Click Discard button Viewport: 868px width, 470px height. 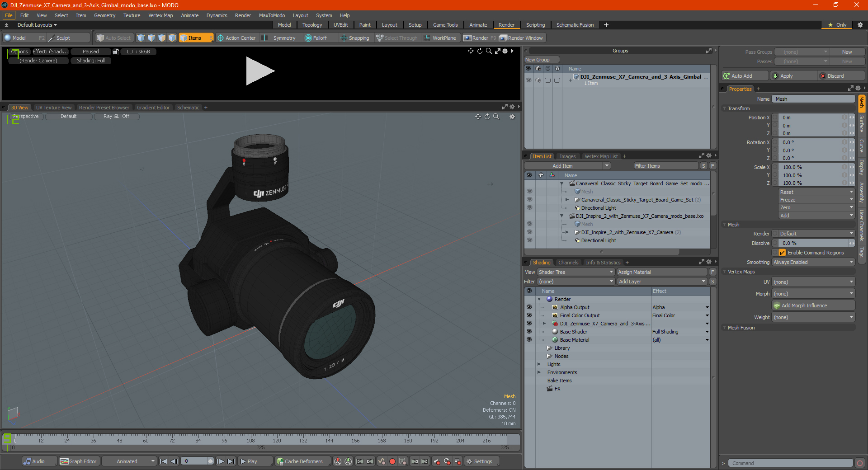tap(842, 76)
